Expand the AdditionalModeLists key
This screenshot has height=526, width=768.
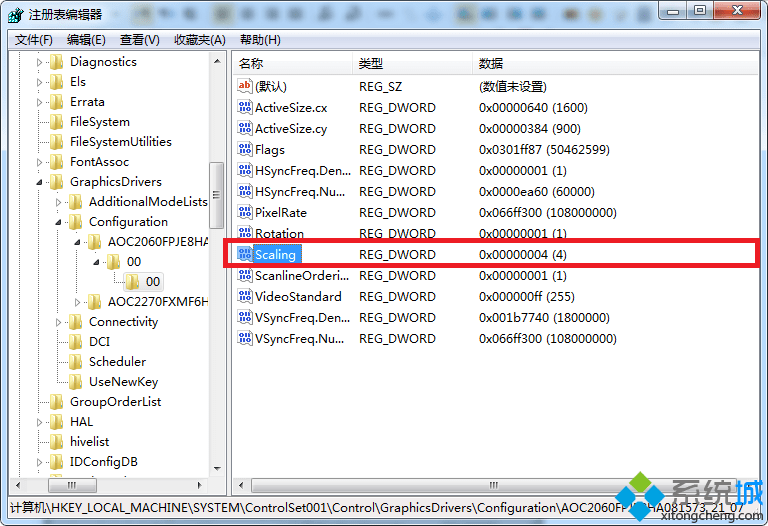(x=58, y=202)
